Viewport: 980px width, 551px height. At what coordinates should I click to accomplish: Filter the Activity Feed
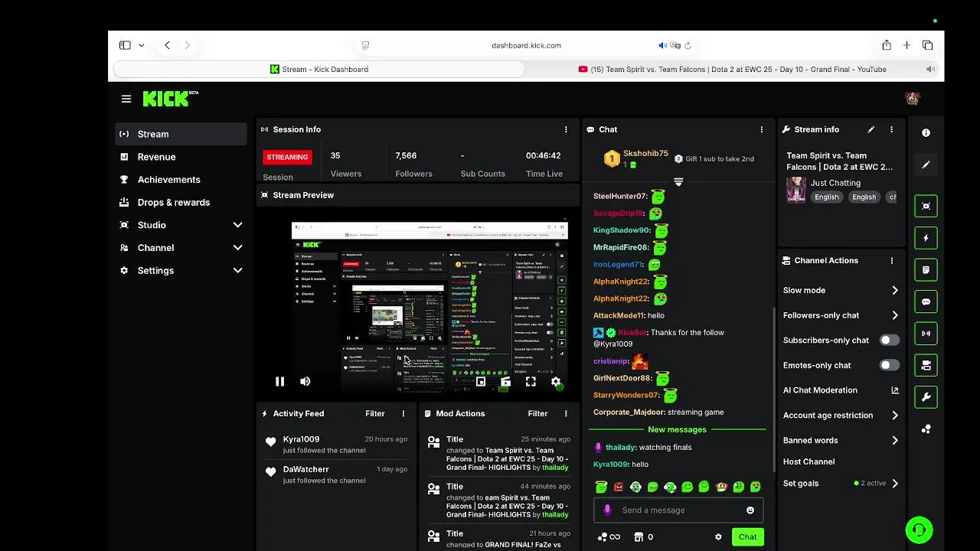(375, 413)
